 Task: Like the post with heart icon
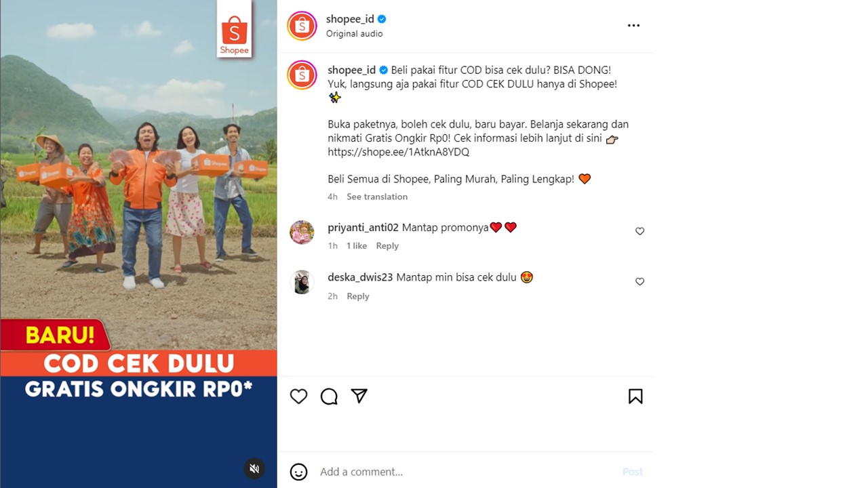point(298,396)
